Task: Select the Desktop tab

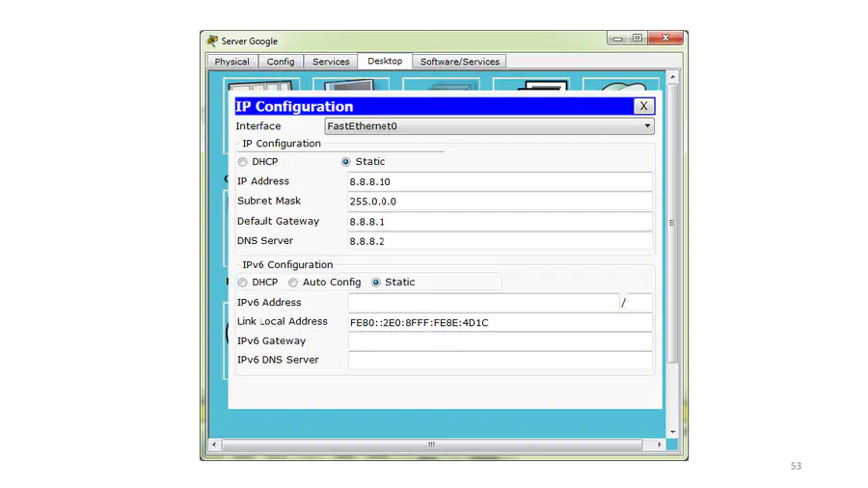Action: tap(385, 61)
